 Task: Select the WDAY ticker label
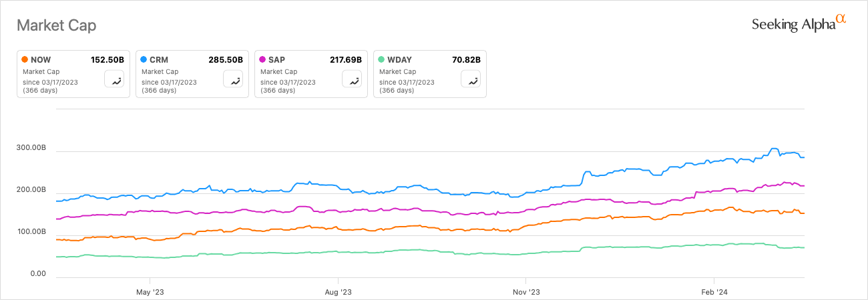pos(399,59)
